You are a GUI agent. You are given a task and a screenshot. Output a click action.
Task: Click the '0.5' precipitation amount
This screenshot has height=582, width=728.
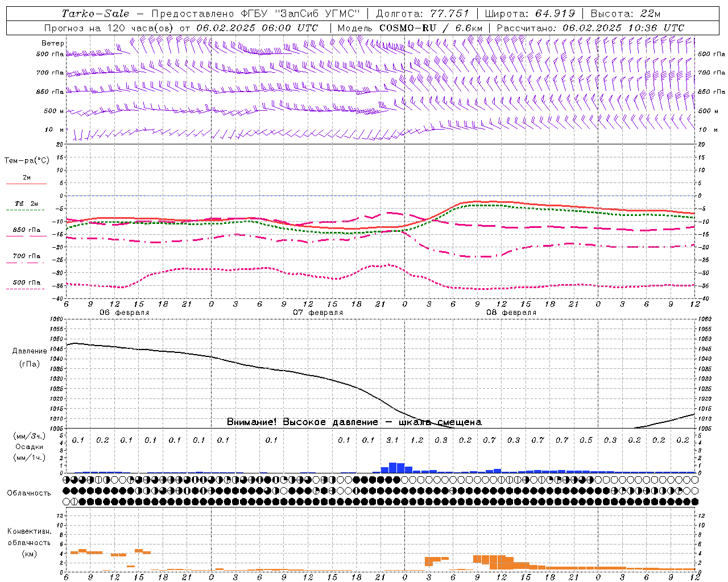[x=586, y=440]
